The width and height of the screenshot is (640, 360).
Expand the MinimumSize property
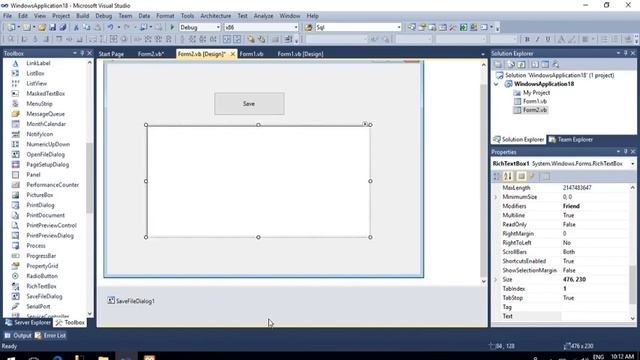(x=496, y=197)
